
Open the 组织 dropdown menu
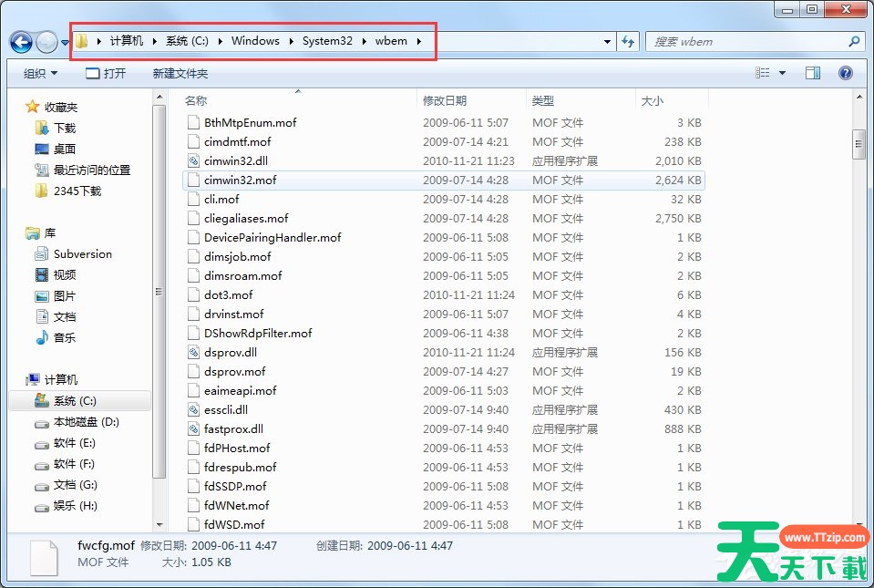(x=40, y=73)
